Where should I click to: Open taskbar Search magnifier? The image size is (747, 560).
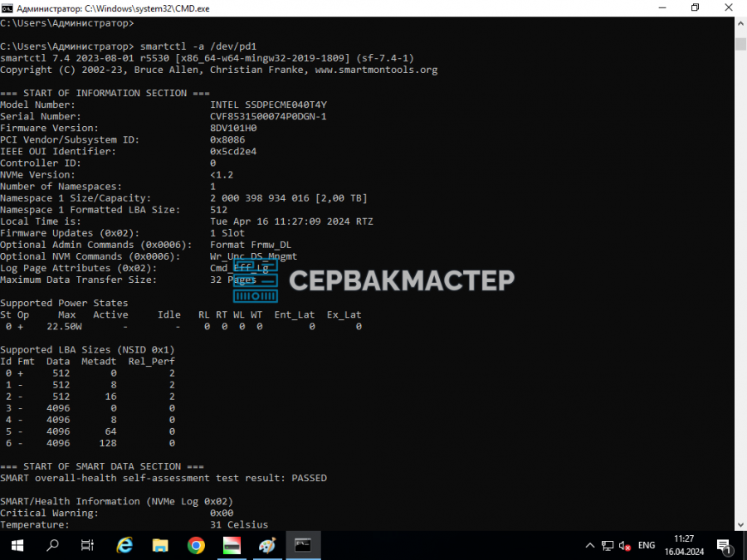[52, 545]
